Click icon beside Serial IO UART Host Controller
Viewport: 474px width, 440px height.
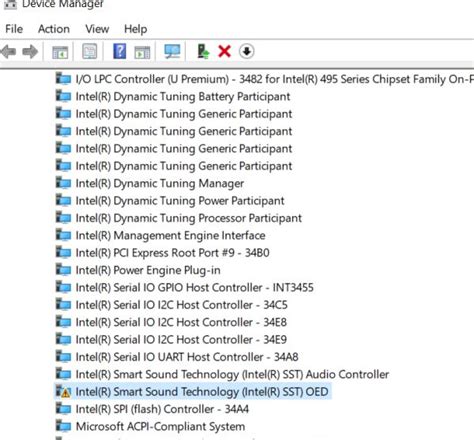63,357
